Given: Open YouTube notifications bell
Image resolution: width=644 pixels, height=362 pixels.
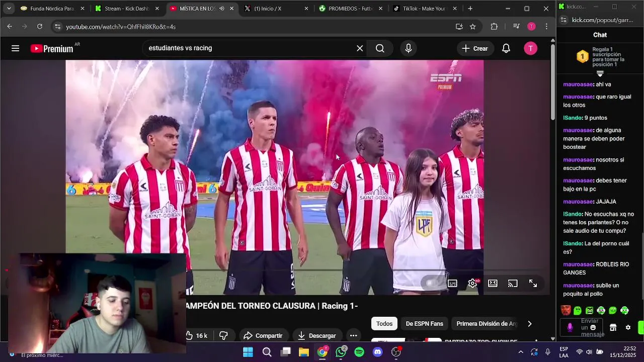Looking at the screenshot, I should click(x=506, y=48).
